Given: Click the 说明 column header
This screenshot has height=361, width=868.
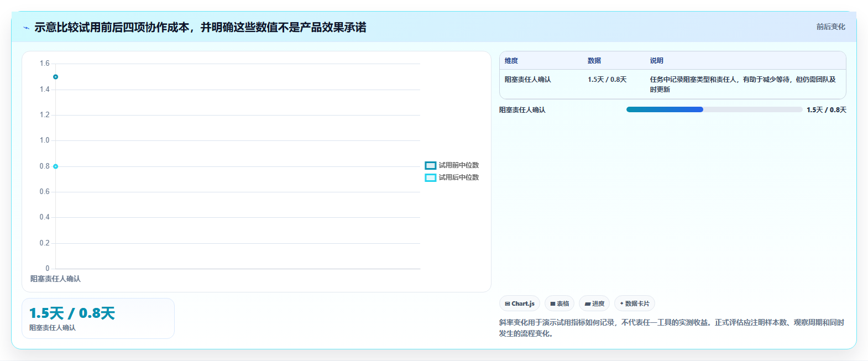Looking at the screenshot, I should (657, 61).
